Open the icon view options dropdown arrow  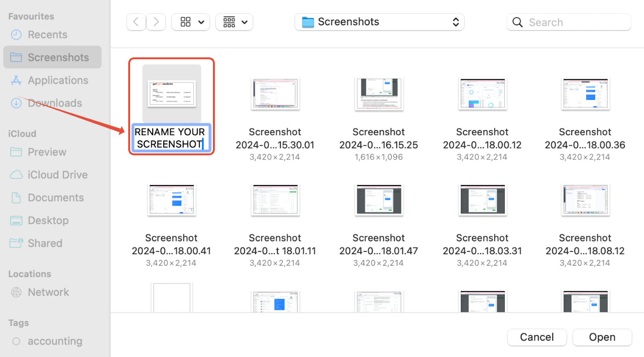point(201,22)
